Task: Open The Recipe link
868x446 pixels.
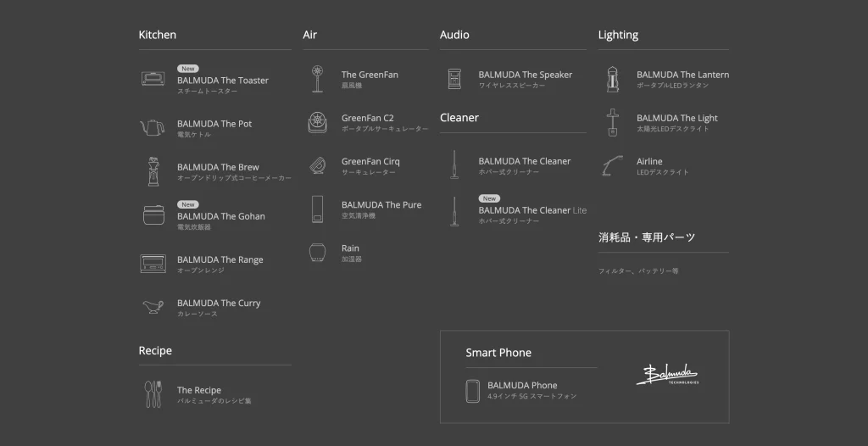Action: tap(198, 390)
